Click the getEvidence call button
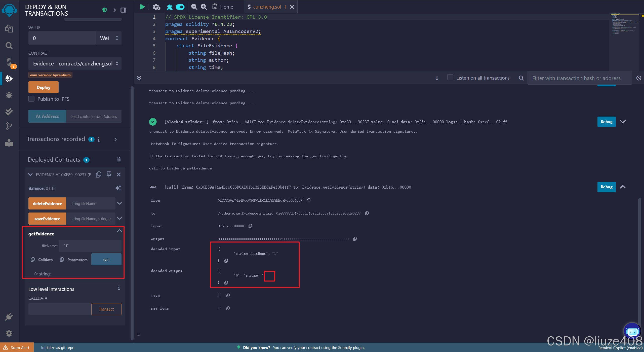644x352 pixels. coord(106,259)
